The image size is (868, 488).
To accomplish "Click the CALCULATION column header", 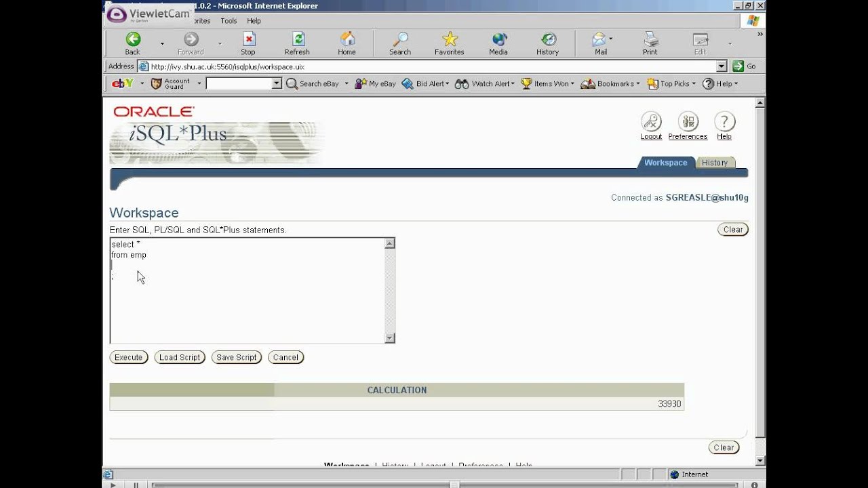I will (397, 390).
